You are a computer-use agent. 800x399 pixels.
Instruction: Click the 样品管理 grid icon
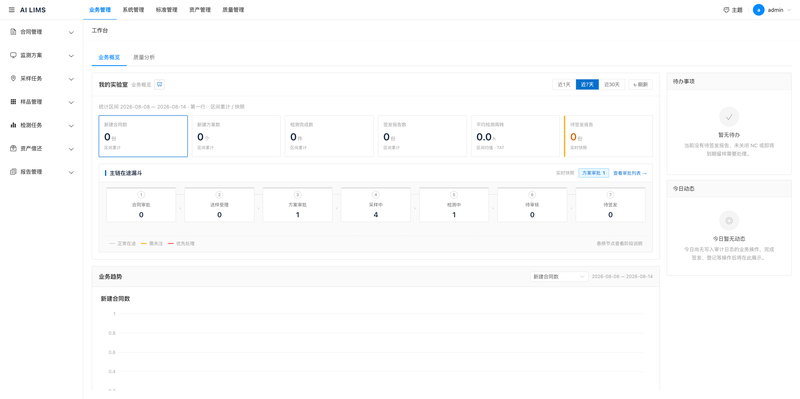coord(13,102)
